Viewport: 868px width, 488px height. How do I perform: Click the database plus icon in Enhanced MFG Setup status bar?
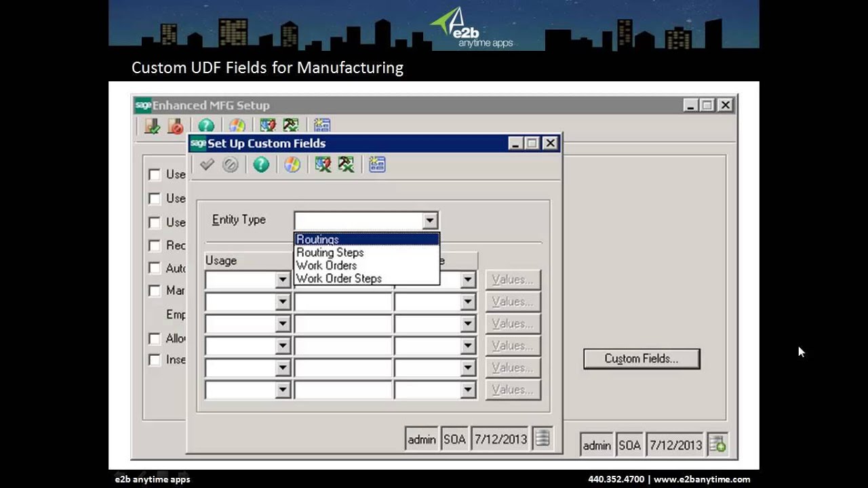click(717, 445)
